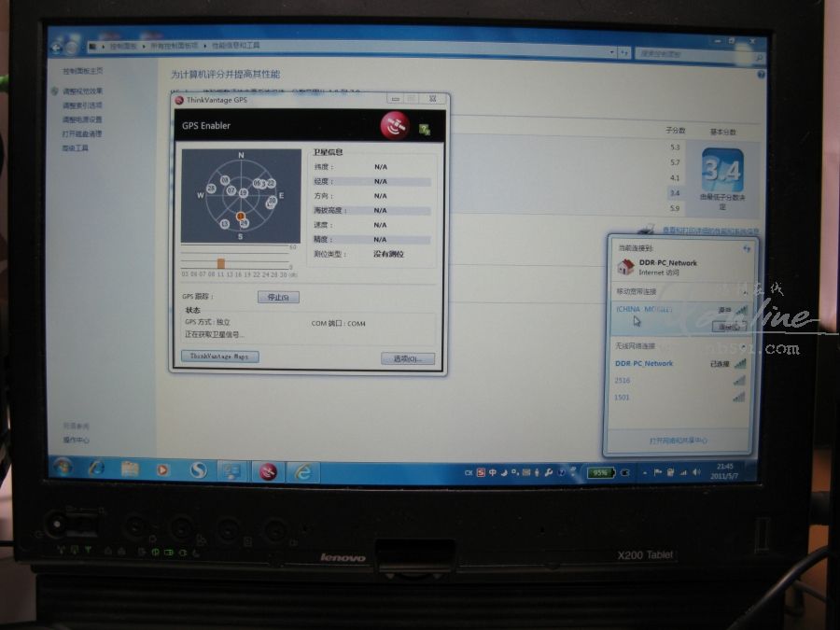Switch to ThinkVantage GPS taskbar button
Viewport: 840px width, 630px height.
click(267, 472)
